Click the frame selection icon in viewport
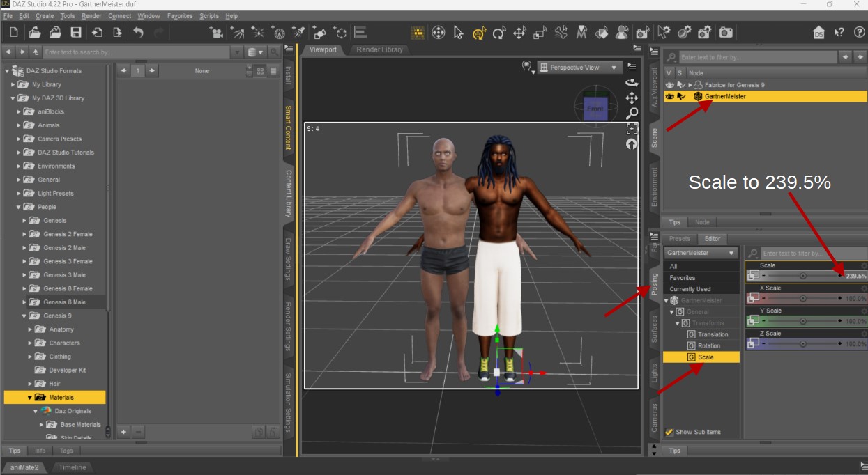This screenshot has width=868, height=475. (632, 129)
